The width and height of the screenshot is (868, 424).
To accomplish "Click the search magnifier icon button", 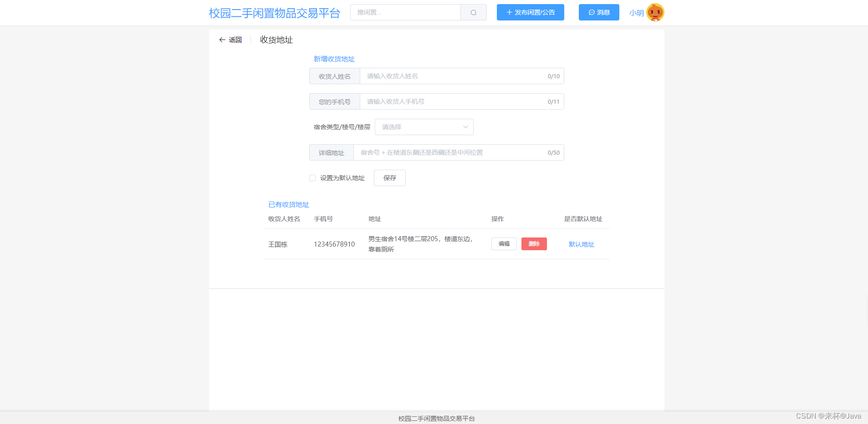I will 474,12.
